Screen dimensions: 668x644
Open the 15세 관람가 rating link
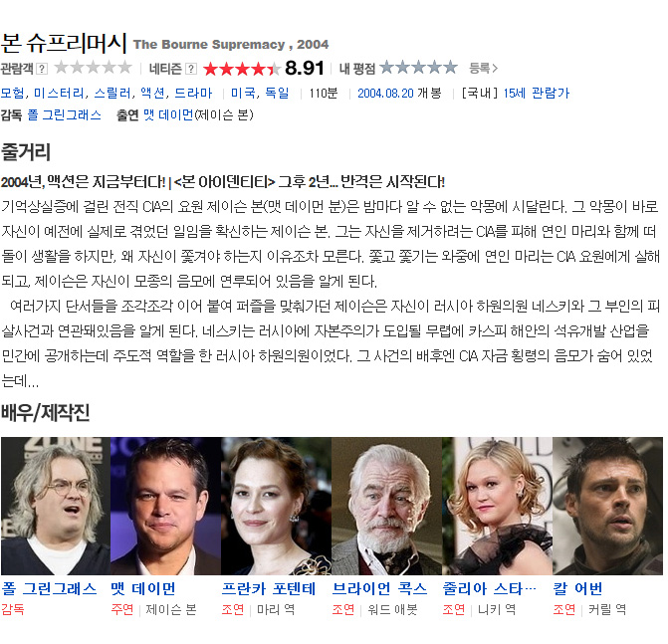click(x=536, y=93)
